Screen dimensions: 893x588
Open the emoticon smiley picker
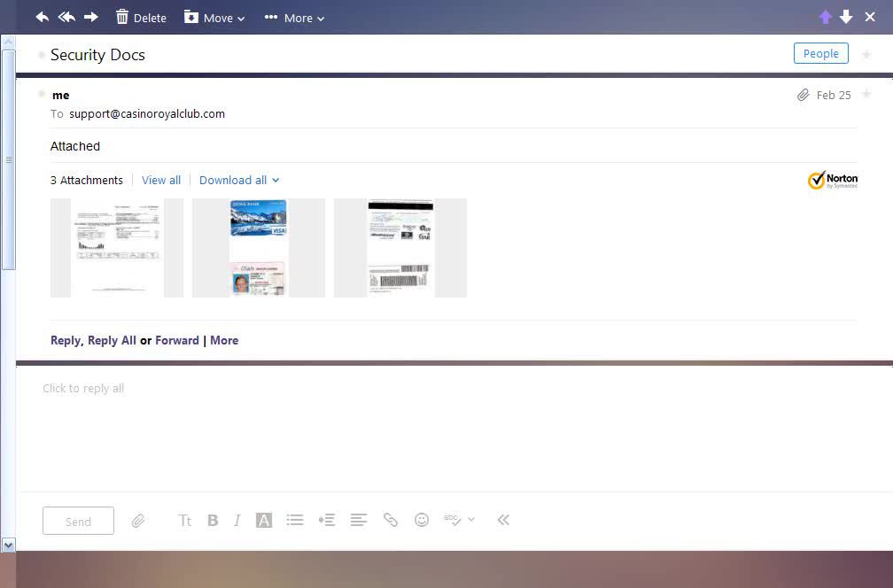coord(422,520)
